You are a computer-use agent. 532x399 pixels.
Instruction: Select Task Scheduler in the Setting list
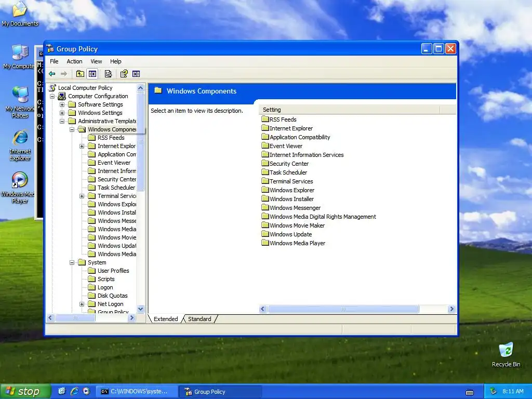click(x=284, y=172)
